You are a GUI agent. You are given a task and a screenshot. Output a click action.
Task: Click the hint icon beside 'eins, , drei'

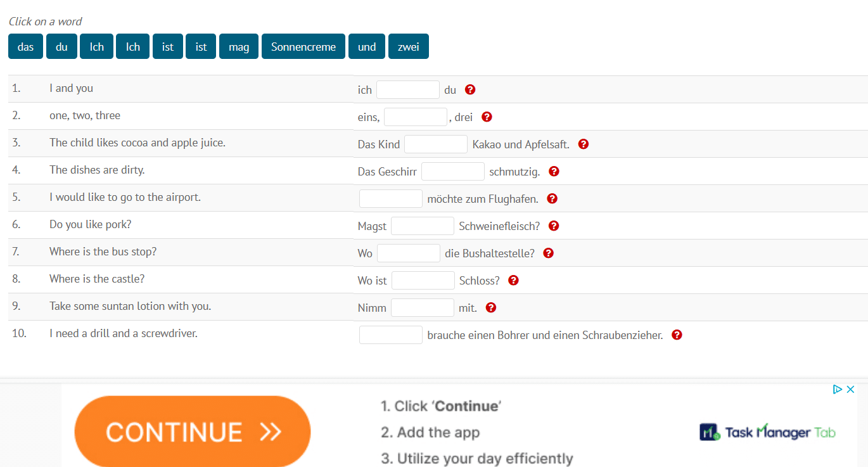click(487, 117)
